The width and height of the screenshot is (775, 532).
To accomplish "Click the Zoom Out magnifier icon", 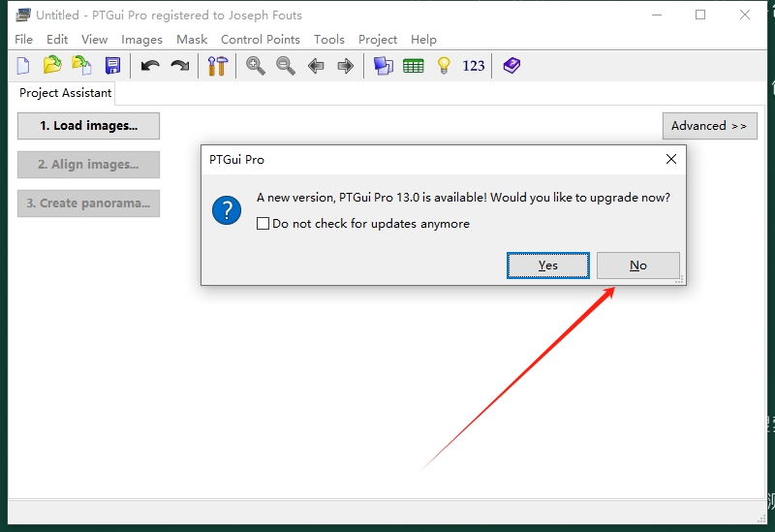I will click(286, 66).
